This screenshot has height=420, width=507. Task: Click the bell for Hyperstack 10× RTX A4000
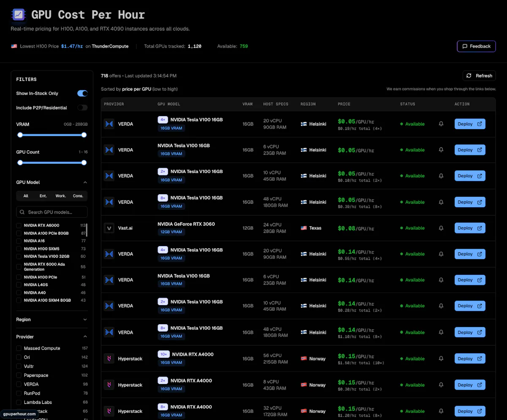(441, 359)
